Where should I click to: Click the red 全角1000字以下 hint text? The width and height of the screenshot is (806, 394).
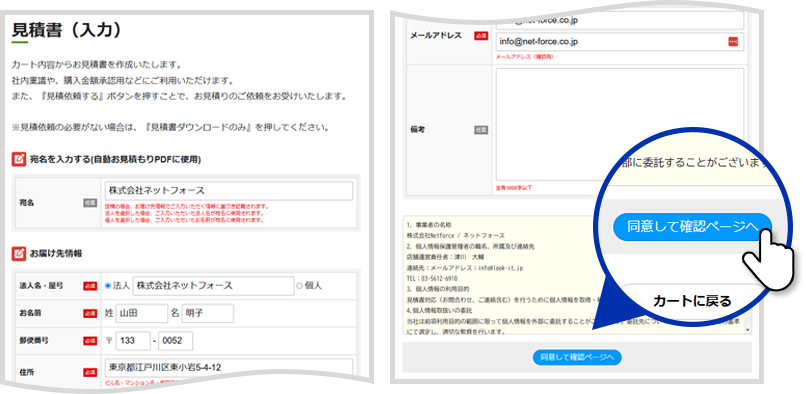point(514,188)
